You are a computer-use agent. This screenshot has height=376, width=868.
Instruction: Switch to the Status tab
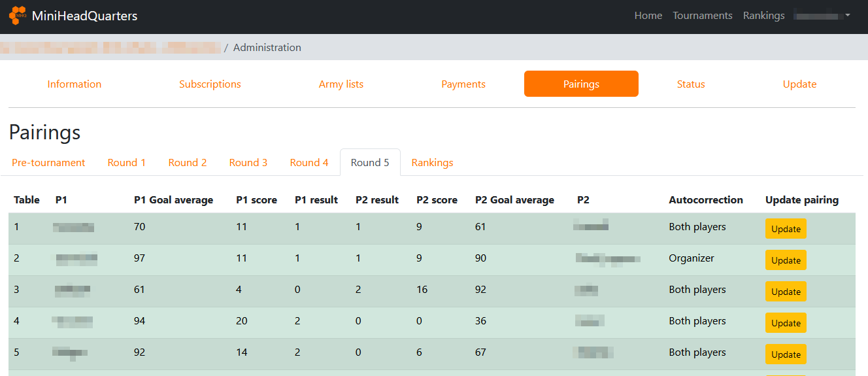click(691, 84)
